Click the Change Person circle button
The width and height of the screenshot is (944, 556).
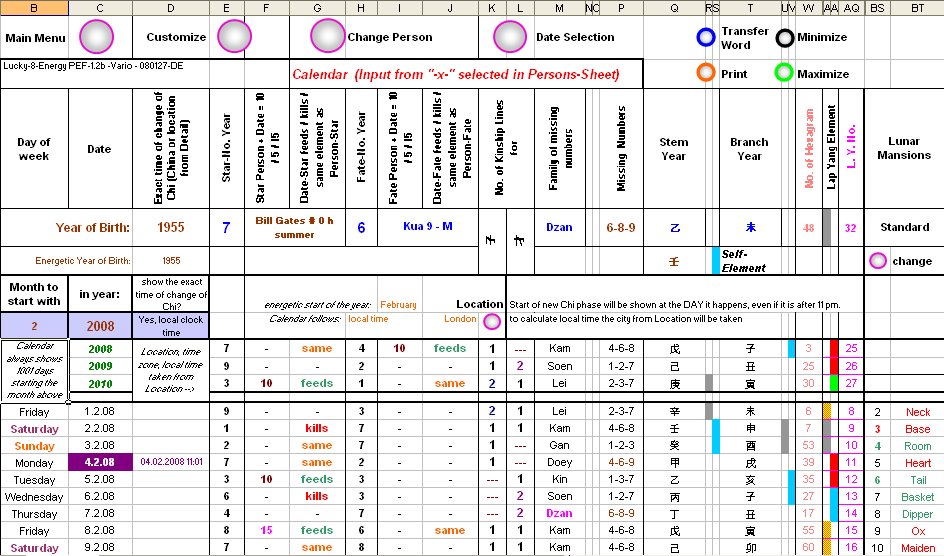pos(327,37)
